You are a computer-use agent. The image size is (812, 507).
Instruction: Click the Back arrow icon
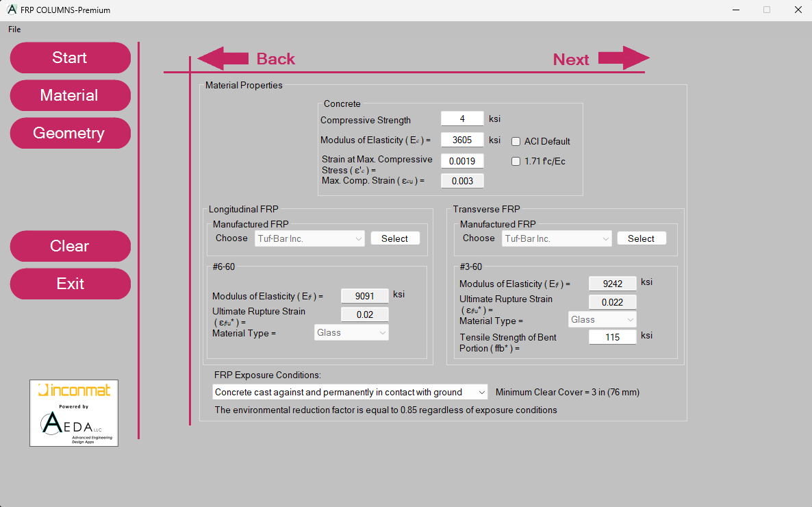tap(223, 59)
